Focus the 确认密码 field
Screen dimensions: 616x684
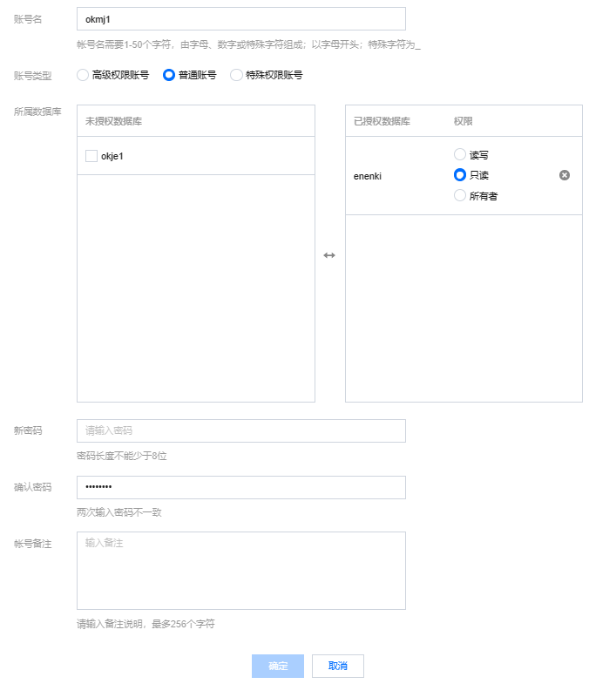(x=241, y=487)
